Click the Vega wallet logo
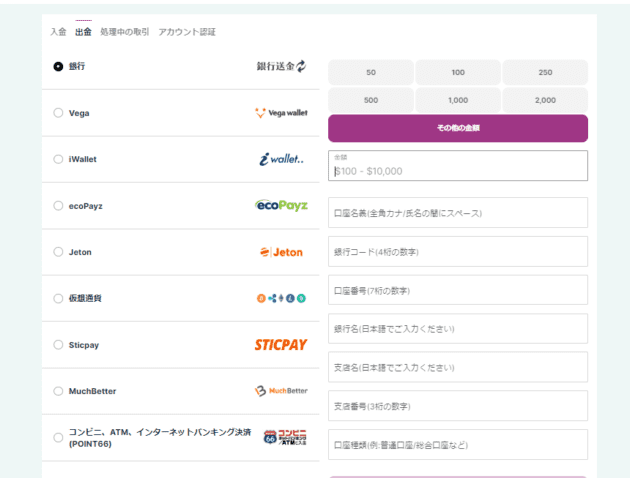Image resolution: width=630 pixels, height=478 pixels. pyautogui.click(x=281, y=113)
